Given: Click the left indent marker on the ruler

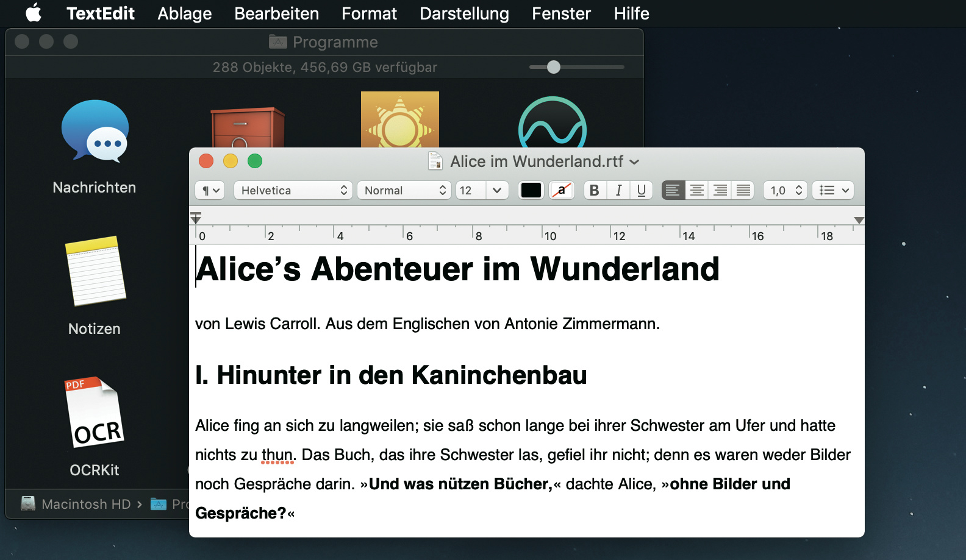Looking at the screenshot, I should [x=196, y=218].
